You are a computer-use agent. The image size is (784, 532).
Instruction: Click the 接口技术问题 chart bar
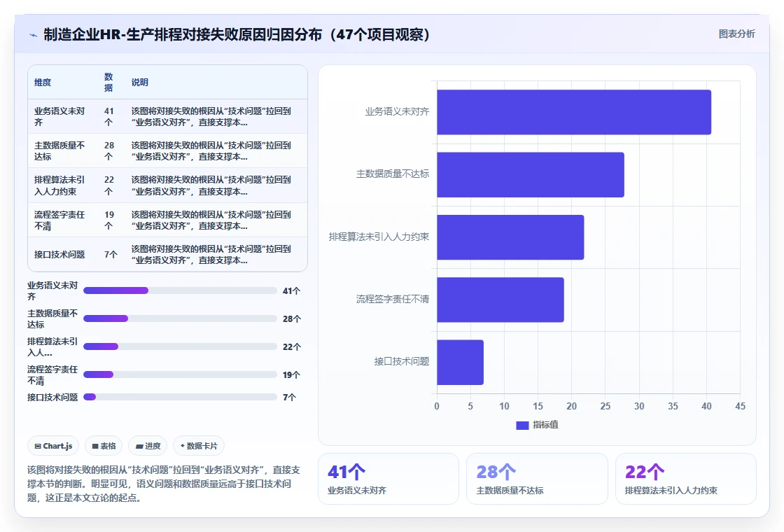pos(460,362)
